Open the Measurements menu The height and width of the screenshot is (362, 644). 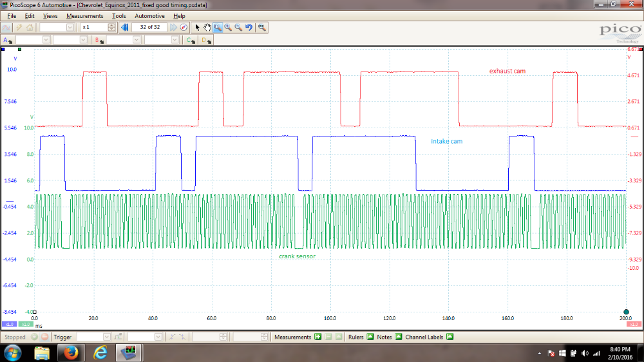[x=84, y=15]
